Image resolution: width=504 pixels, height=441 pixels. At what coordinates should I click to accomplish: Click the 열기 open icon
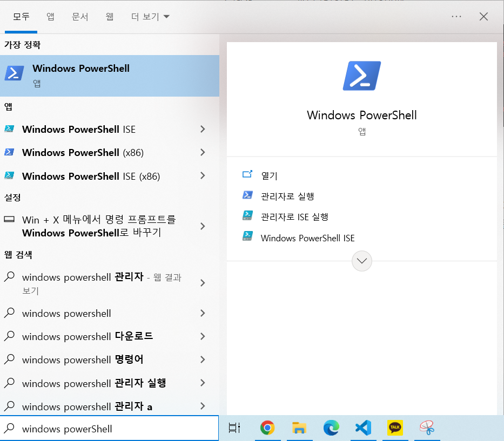tap(247, 174)
